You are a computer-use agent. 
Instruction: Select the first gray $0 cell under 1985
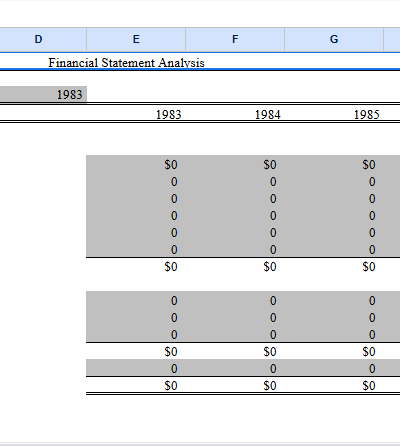click(334, 164)
